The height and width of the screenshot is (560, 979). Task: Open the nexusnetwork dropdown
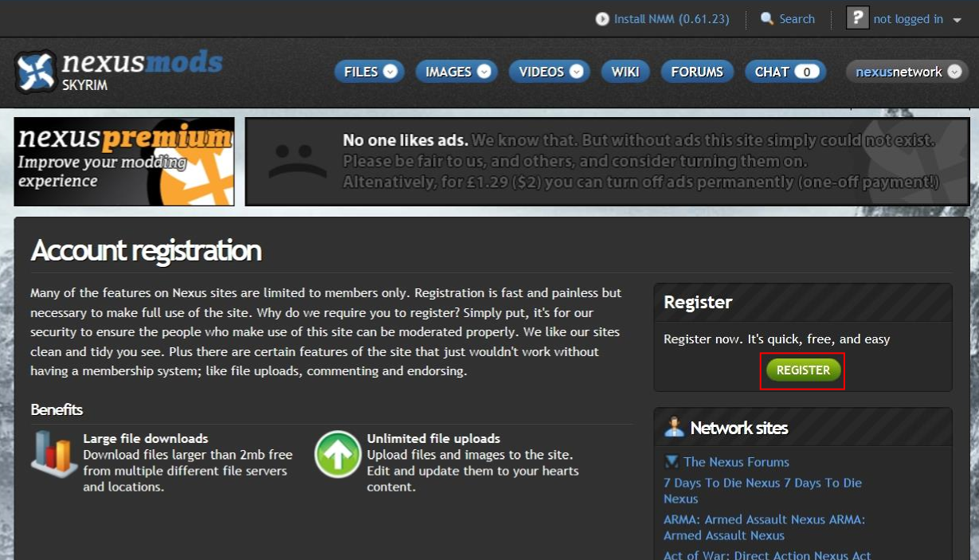[907, 72]
